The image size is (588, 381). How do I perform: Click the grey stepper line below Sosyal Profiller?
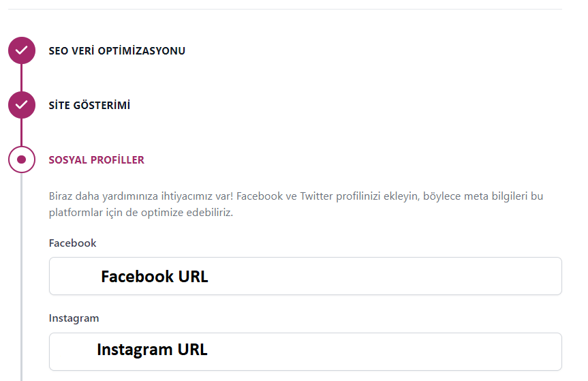point(22,273)
